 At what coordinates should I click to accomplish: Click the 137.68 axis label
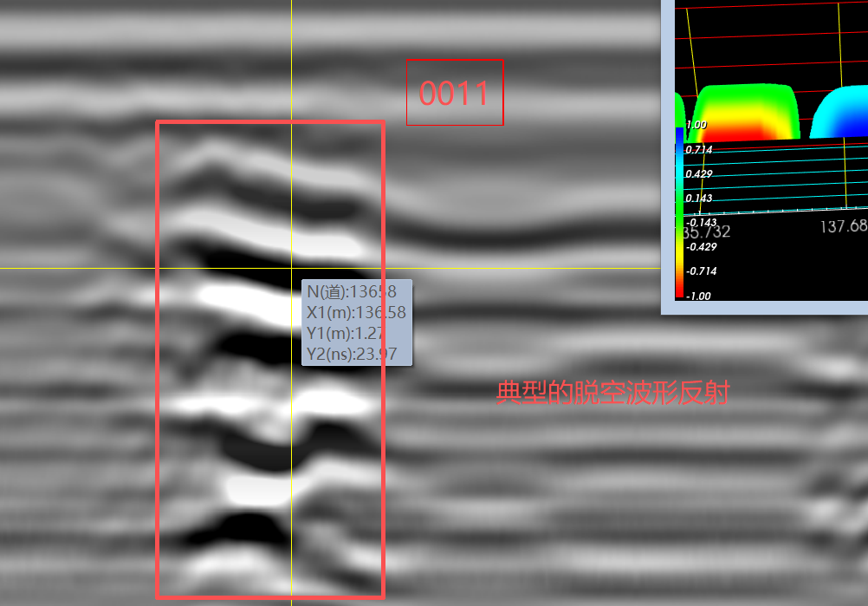coord(843,226)
